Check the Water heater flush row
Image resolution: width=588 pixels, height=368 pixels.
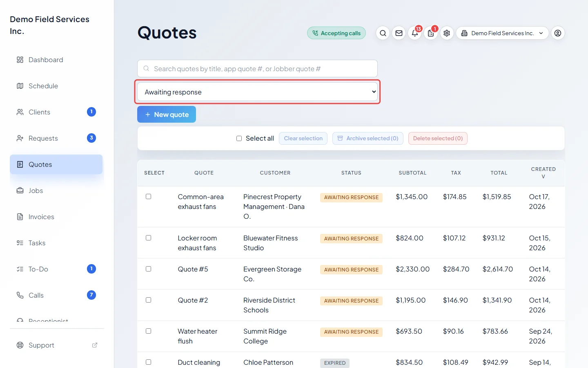[x=149, y=331]
